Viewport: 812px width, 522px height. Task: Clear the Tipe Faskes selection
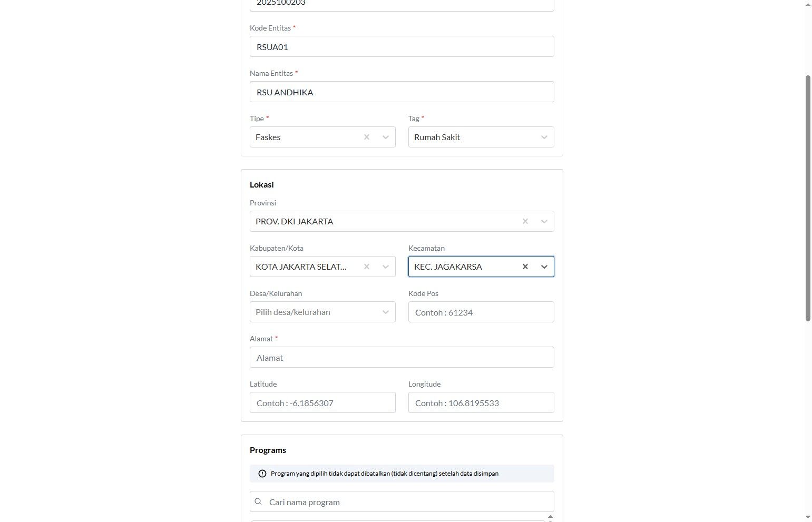pyautogui.click(x=367, y=137)
